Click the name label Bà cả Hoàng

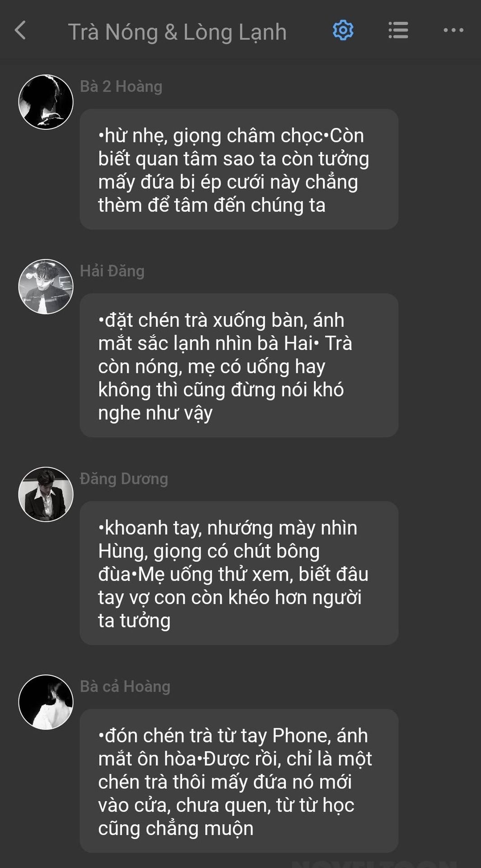pyautogui.click(x=125, y=686)
